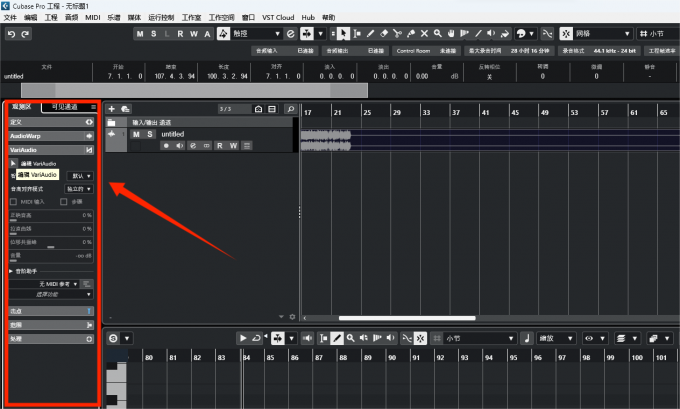This screenshot has width=680, height=409.
Task: Toggle global Write W automation in toolbar
Action: 194,34
